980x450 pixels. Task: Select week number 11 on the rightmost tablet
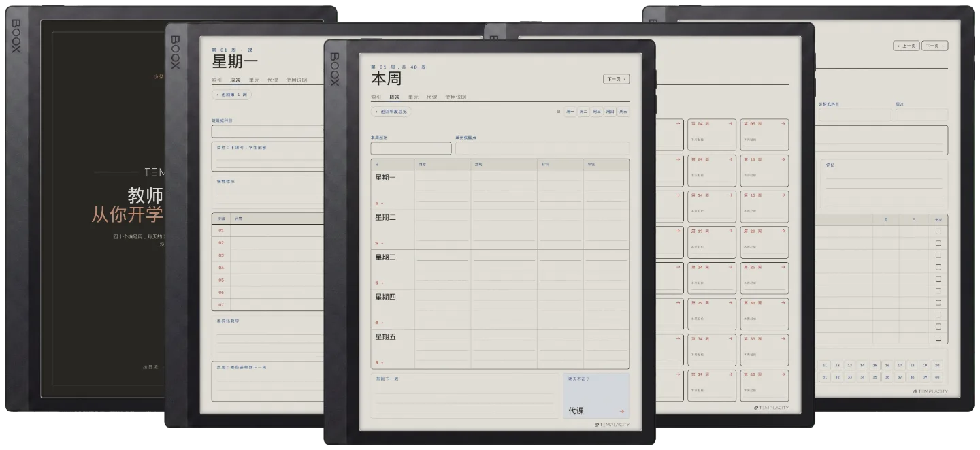point(826,365)
